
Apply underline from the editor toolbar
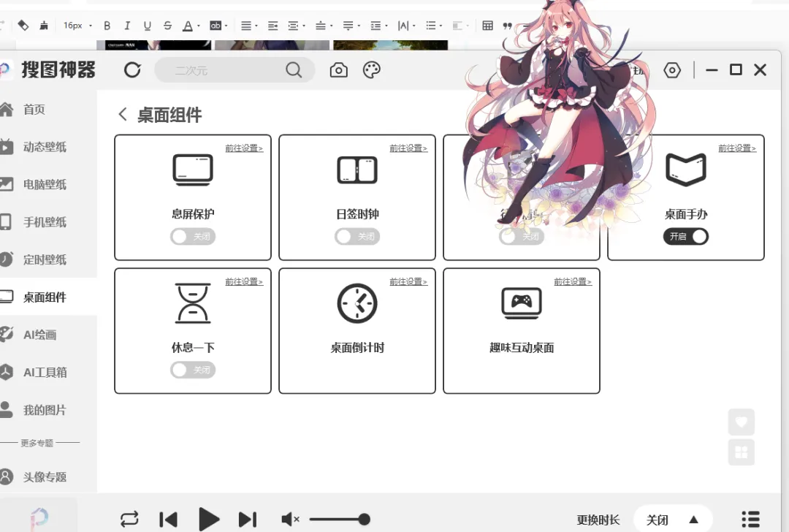pyautogui.click(x=147, y=26)
